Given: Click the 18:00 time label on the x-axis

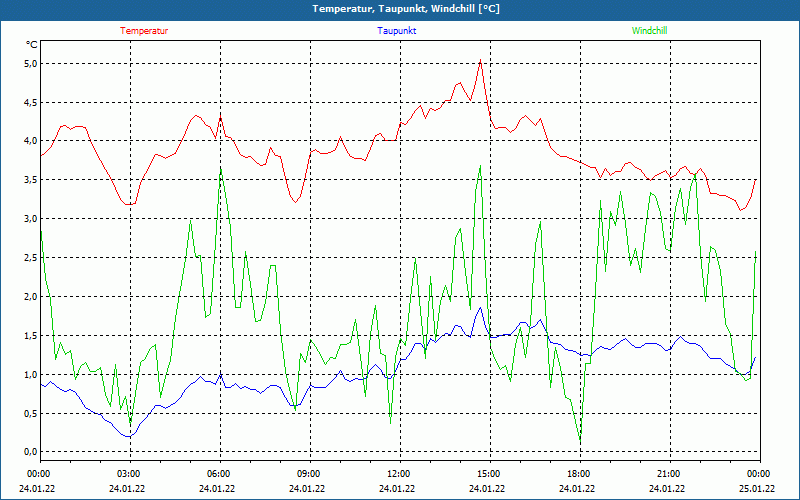Looking at the screenshot, I should [578, 474].
